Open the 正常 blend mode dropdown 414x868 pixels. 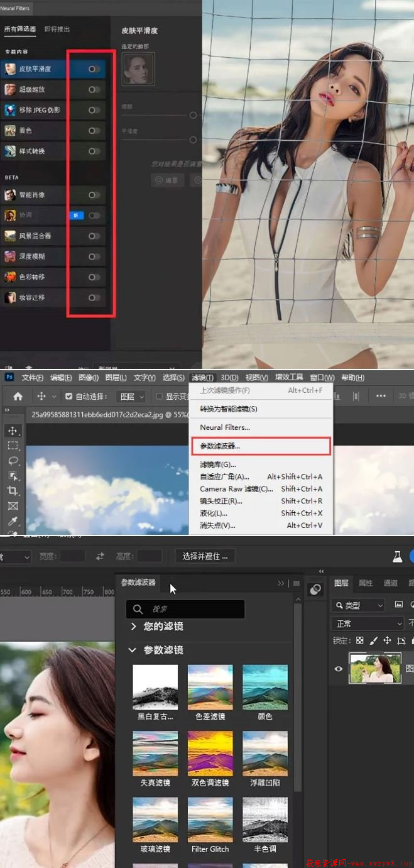tap(367, 624)
